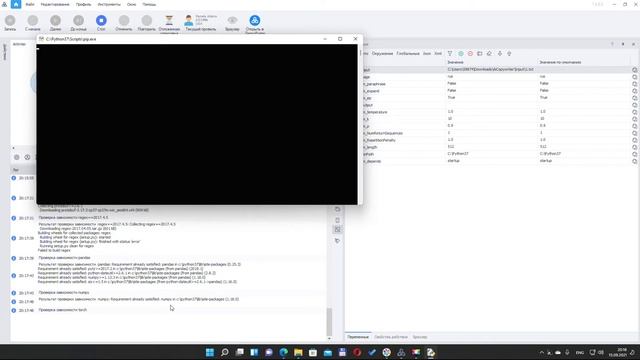Select log entry Проверка зависимости regex==2017.4.5
Viewport: 640px width, 360px height.
73,218
